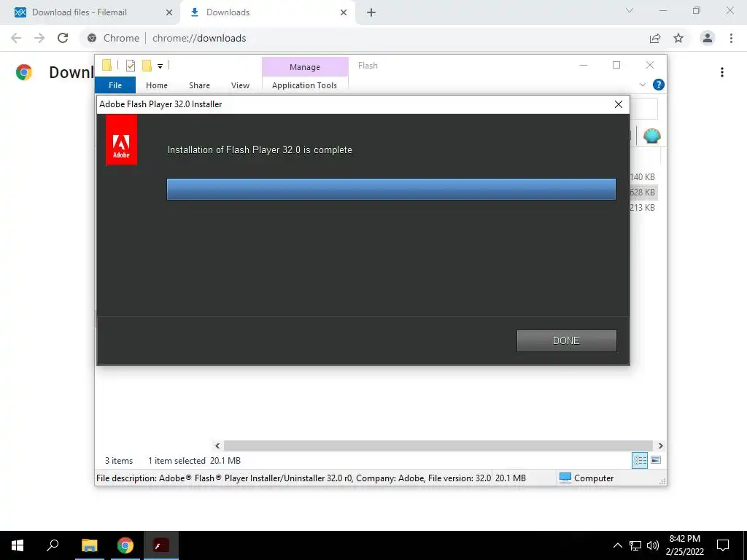The width and height of the screenshot is (747, 560).
Task: Switch Explorer to large icons view
Action: (656, 460)
